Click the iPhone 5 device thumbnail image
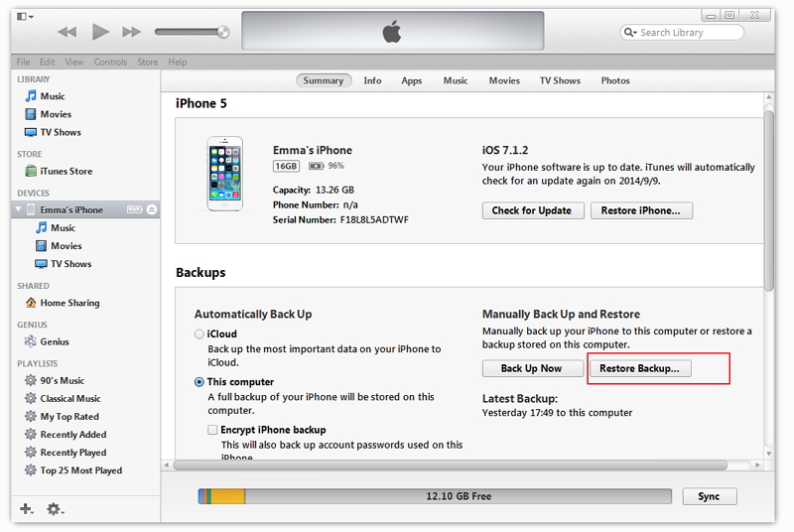Viewport: 794px width, 532px height. (x=225, y=173)
